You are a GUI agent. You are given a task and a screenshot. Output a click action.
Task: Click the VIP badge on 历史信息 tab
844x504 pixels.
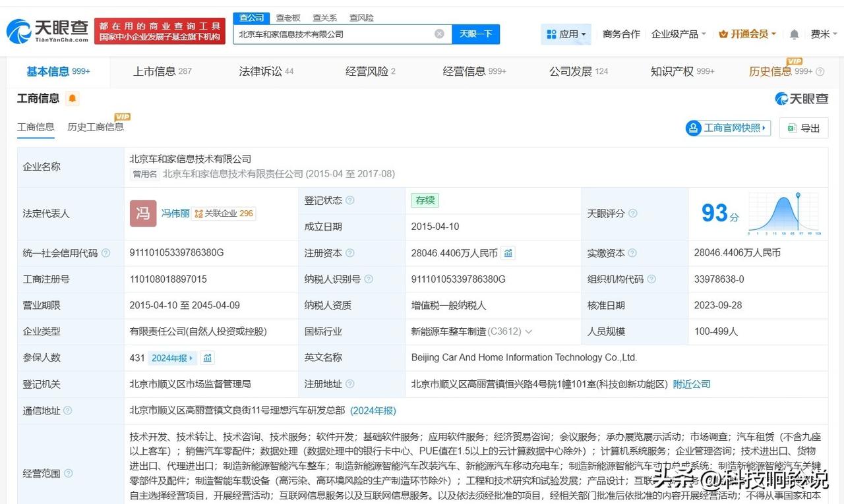[x=795, y=61]
